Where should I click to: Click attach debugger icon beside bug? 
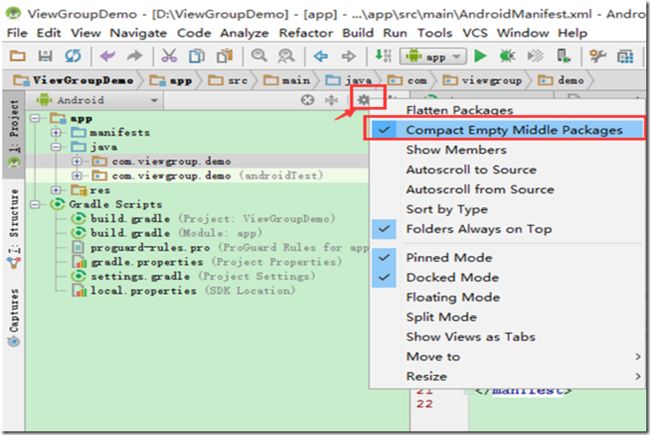click(x=535, y=56)
